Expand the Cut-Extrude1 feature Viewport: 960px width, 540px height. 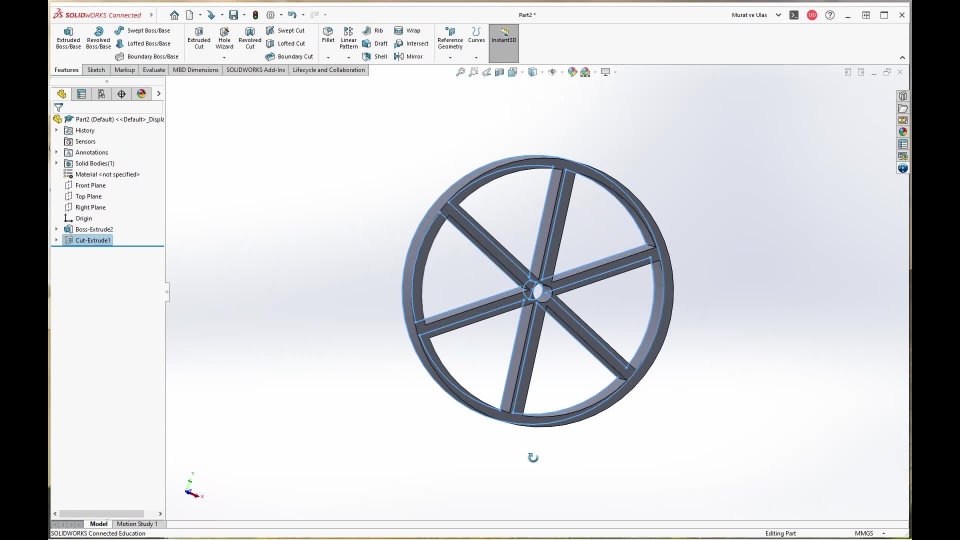click(x=56, y=241)
